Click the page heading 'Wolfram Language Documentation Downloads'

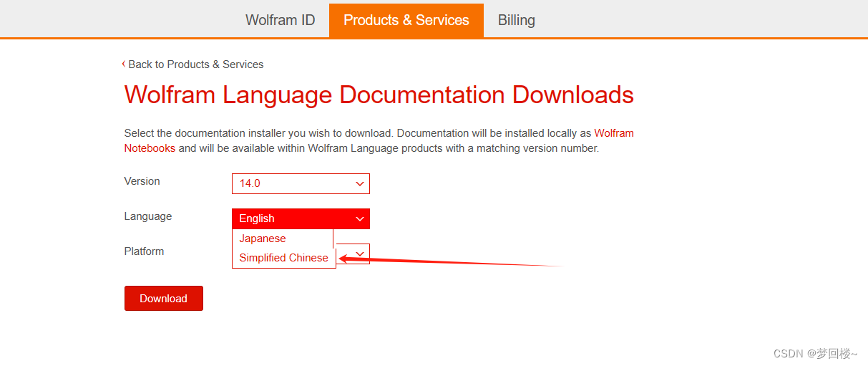click(x=379, y=95)
